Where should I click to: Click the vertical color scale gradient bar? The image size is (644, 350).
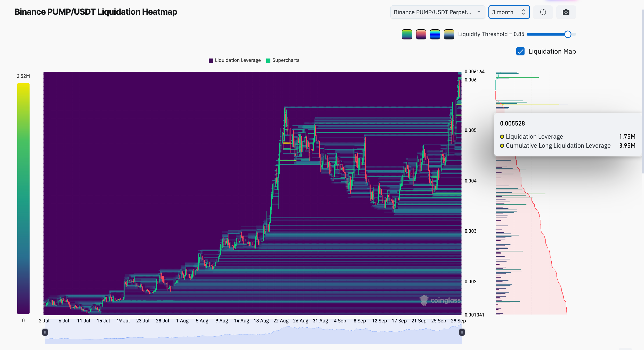23,198
